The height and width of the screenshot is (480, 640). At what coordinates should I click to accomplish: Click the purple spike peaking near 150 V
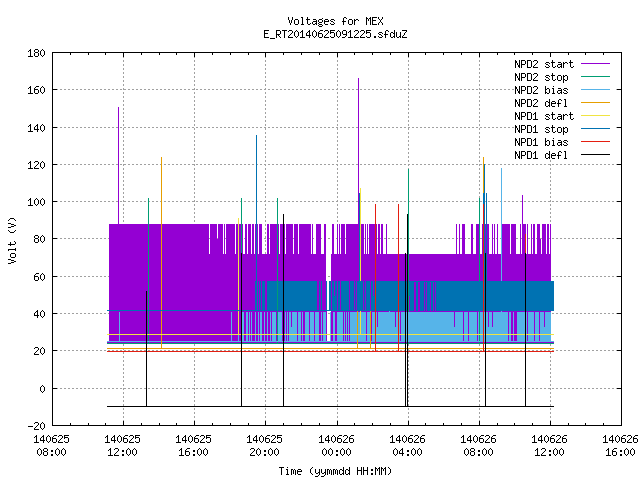118,165
